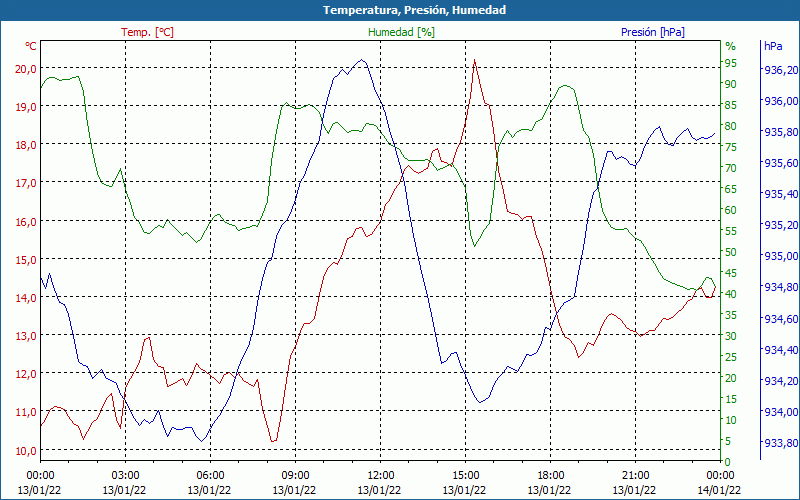Viewport: 800px width, 500px height.
Task: Click the '19,0' temperature axis value
Action: click(26, 107)
